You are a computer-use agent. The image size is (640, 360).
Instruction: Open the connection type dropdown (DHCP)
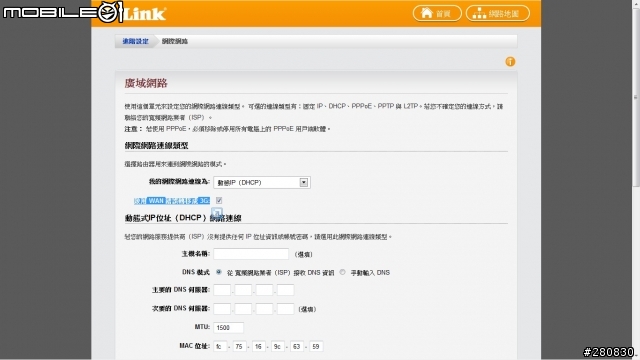262,182
